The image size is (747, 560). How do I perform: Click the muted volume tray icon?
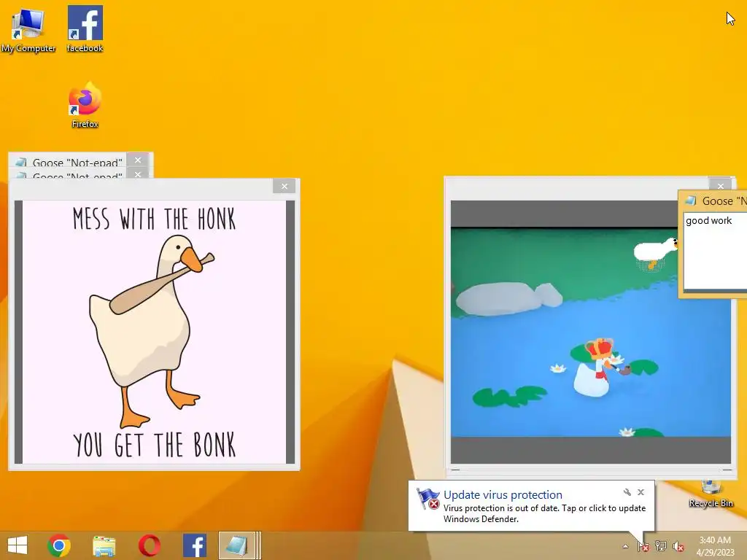tap(678, 546)
